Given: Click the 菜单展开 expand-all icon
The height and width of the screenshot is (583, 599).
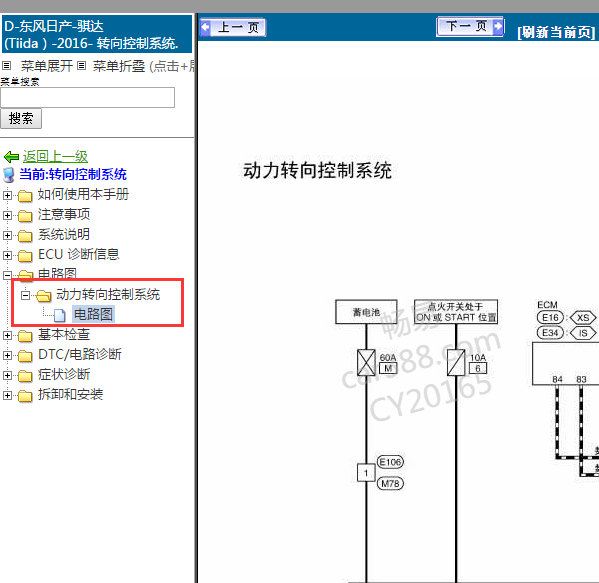Looking at the screenshot, I should pyautogui.click(x=6, y=66).
